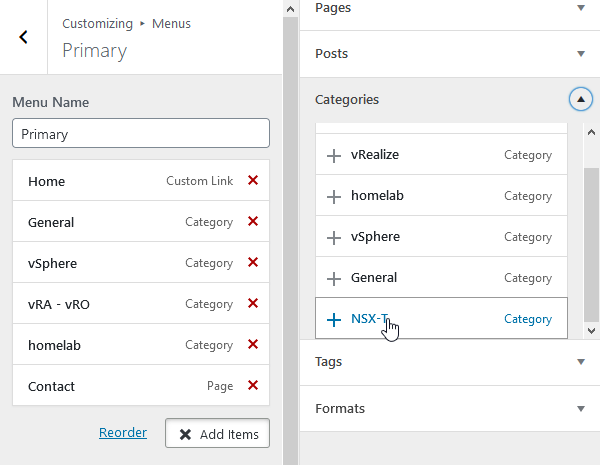Remove the Contact page menu item
600x465 pixels.
click(253, 386)
